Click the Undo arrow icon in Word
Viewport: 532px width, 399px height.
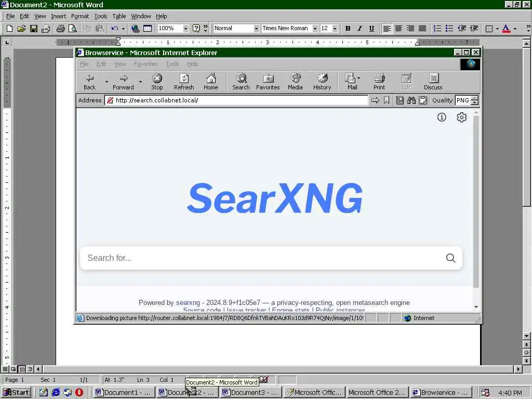(x=115, y=29)
